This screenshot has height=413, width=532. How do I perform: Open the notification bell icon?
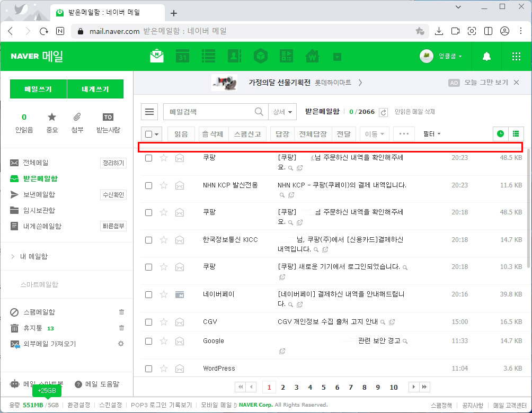click(486, 56)
